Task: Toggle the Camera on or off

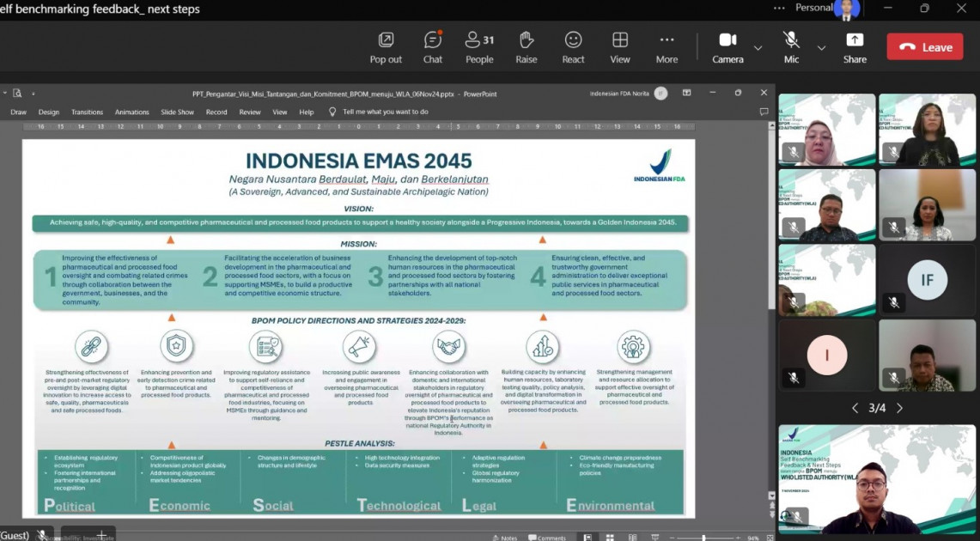Action: point(727,47)
